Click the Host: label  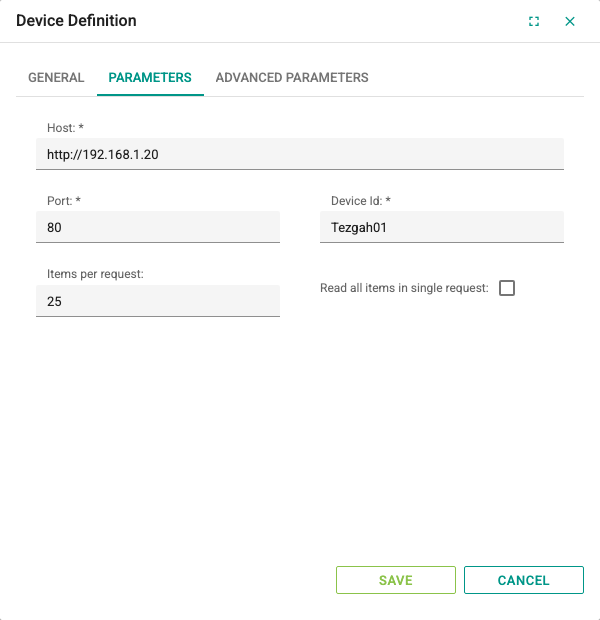pyautogui.click(x=65, y=128)
